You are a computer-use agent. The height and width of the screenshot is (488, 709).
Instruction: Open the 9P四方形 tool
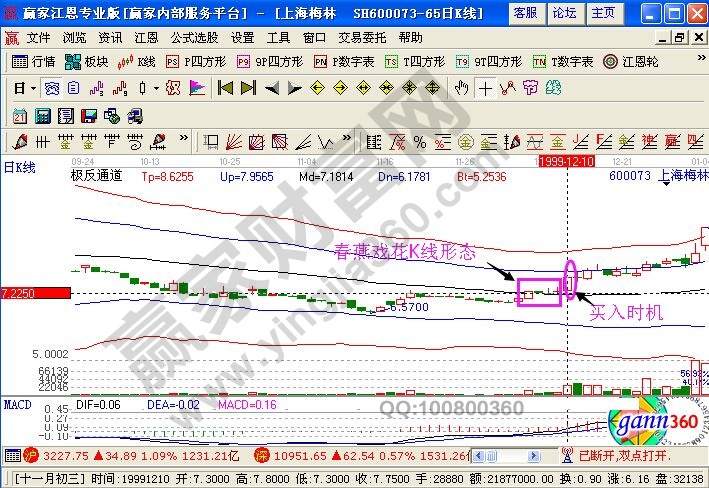coord(270,62)
